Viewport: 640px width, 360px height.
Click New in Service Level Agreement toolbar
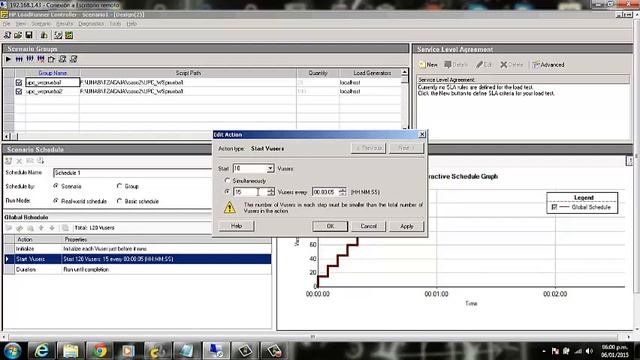pyautogui.click(x=428, y=64)
